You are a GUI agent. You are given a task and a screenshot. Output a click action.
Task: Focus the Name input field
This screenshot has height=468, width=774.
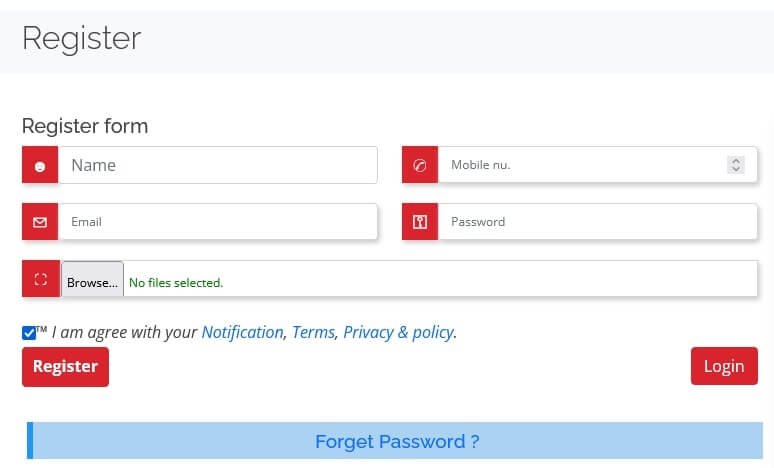click(218, 166)
